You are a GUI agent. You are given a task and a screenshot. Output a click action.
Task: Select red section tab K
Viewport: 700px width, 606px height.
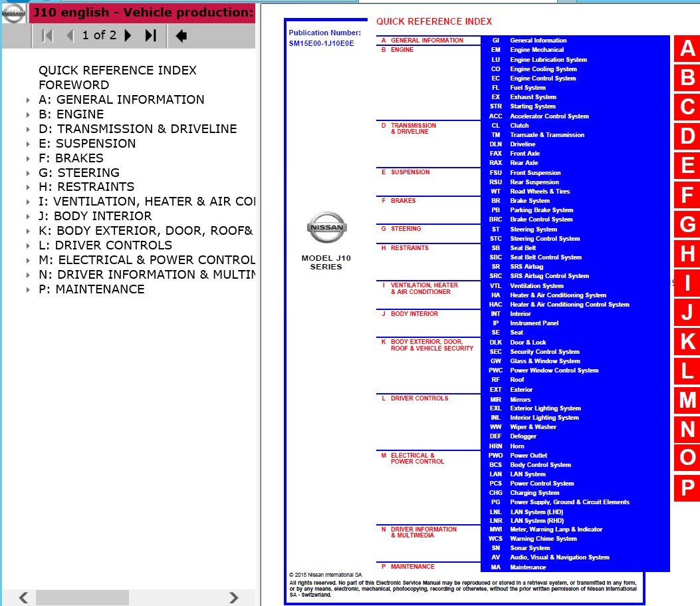coord(687,342)
